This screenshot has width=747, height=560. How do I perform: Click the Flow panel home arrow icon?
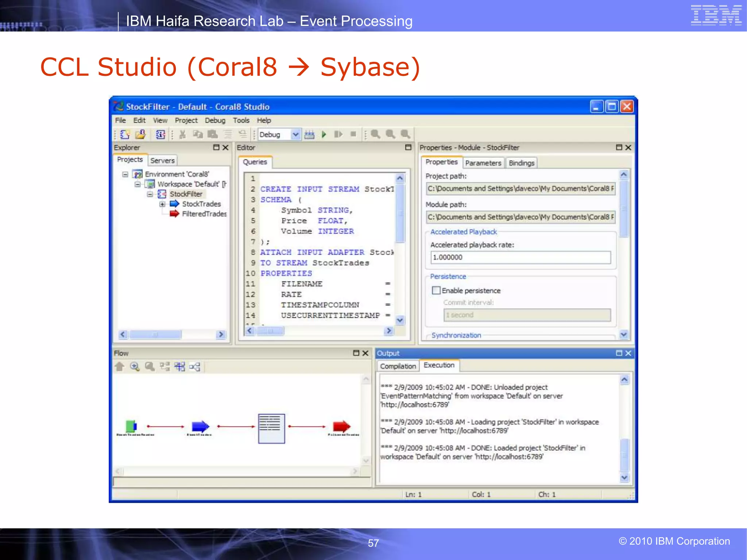click(120, 366)
